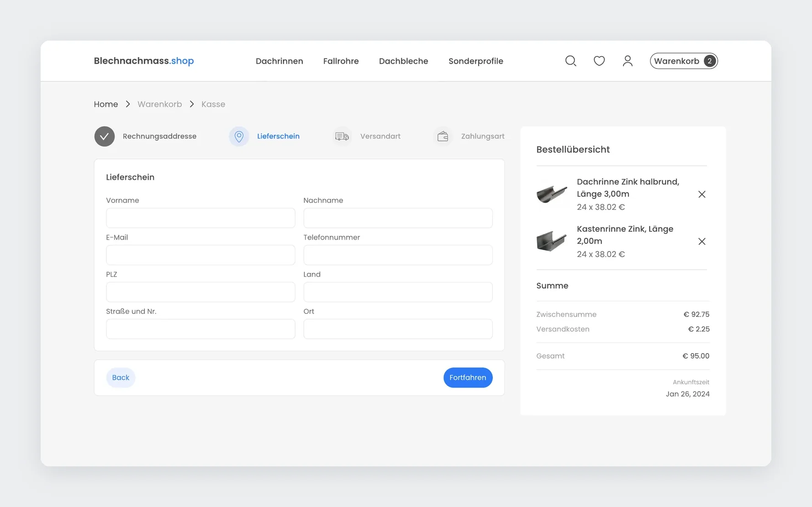Open the Fallrohre menu
Screen dimensions: 812x507
(x=341, y=61)
